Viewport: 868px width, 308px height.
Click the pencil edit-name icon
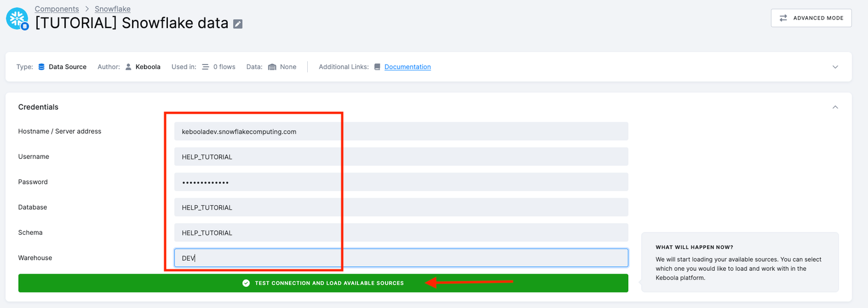[x=238, y=24]
